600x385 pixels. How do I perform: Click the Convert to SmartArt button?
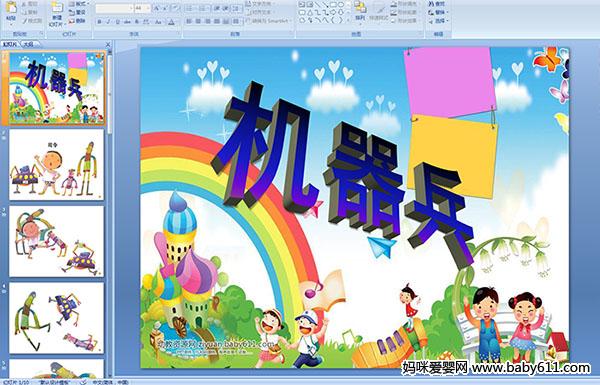pos(268,21)
